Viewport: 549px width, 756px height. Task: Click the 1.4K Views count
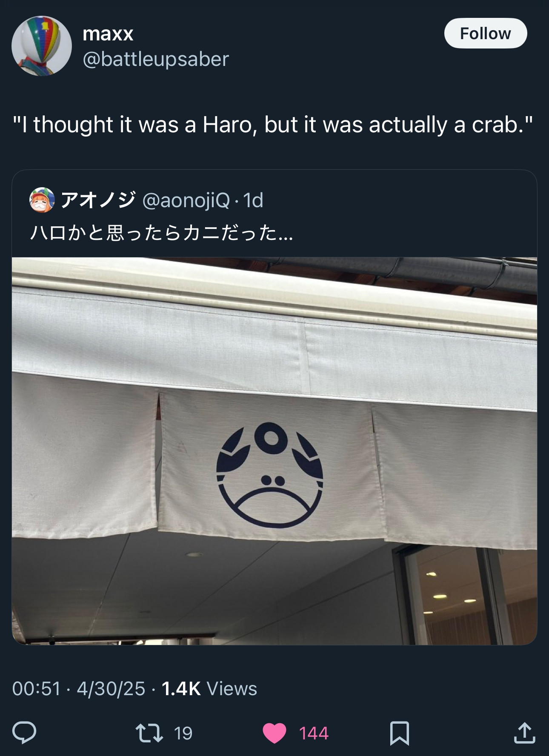click(x=209, y=688)
